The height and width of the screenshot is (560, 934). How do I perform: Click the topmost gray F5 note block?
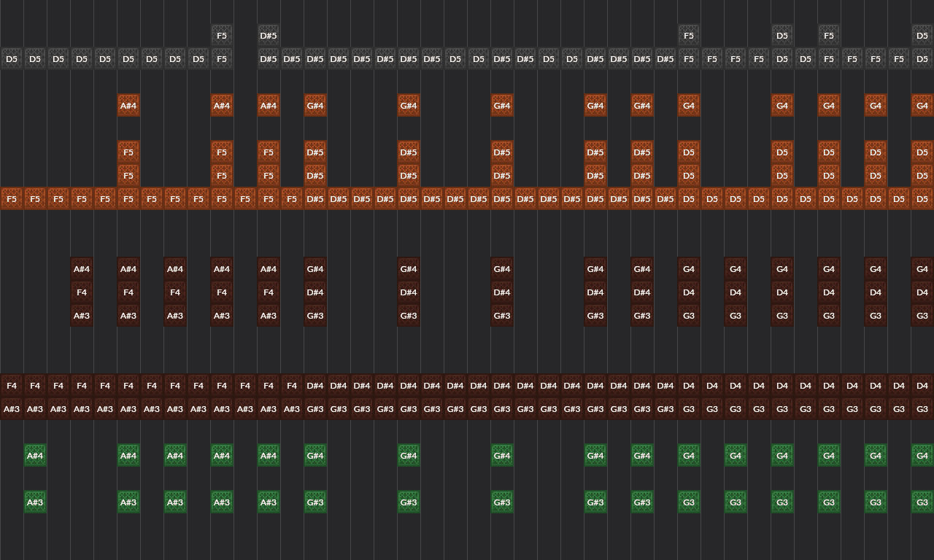click(222, 35)
